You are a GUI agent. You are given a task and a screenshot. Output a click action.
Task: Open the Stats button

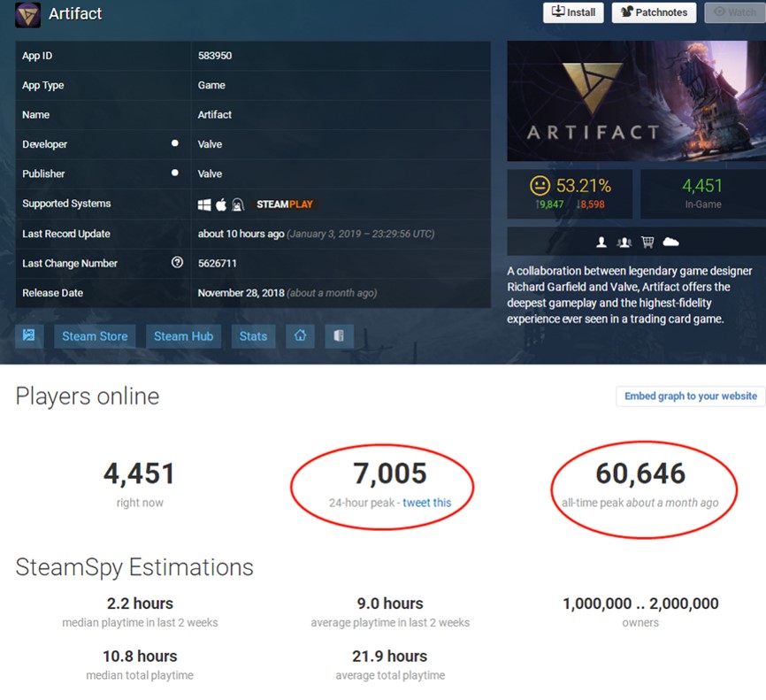click(x=253, y=335)
